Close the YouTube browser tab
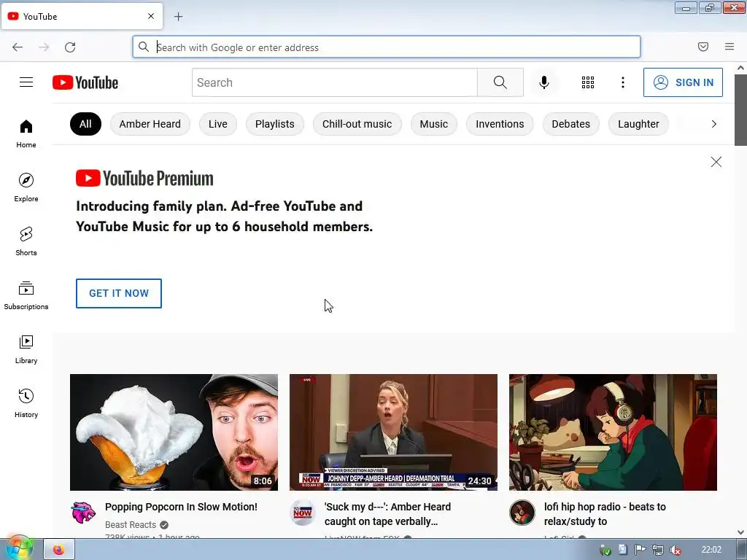 (151, 16)
